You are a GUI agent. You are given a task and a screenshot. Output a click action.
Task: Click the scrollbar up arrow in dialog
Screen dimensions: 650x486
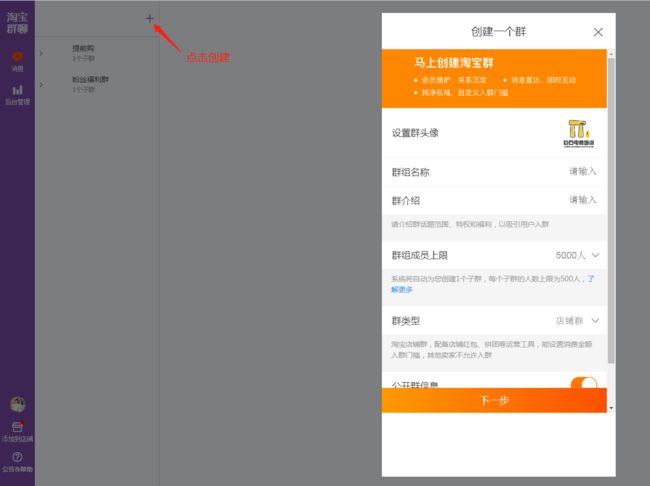(611, 54)
